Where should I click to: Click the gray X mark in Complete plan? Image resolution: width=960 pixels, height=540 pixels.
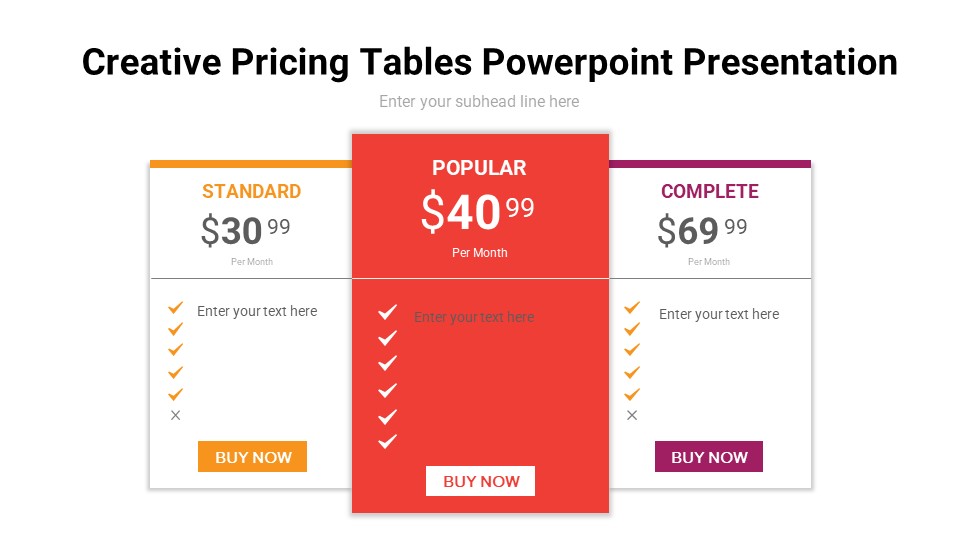click(632, 415)
